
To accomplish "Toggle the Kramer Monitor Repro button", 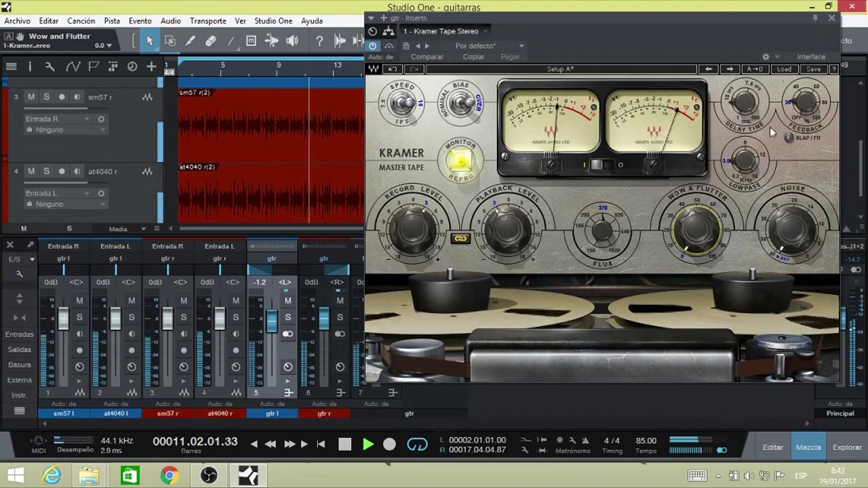I will pyautogui.click(x=460, y=161).
